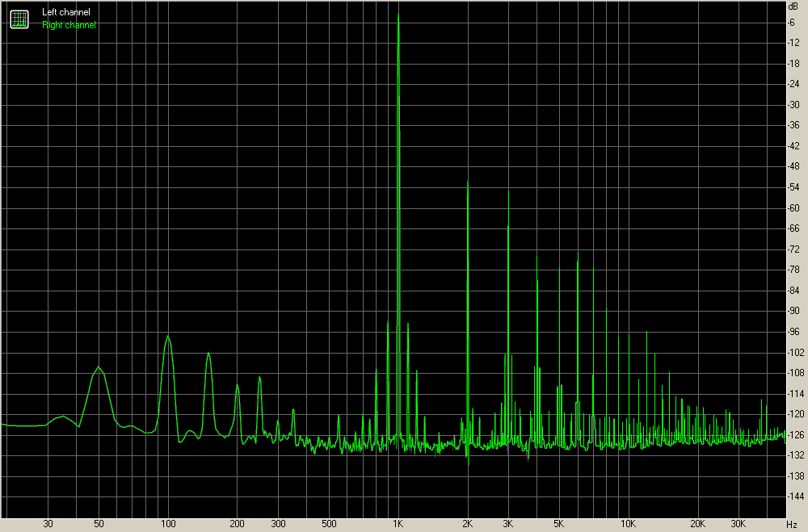Click the "-78" dB scale label
808x532 pixels.
(793, 270)
